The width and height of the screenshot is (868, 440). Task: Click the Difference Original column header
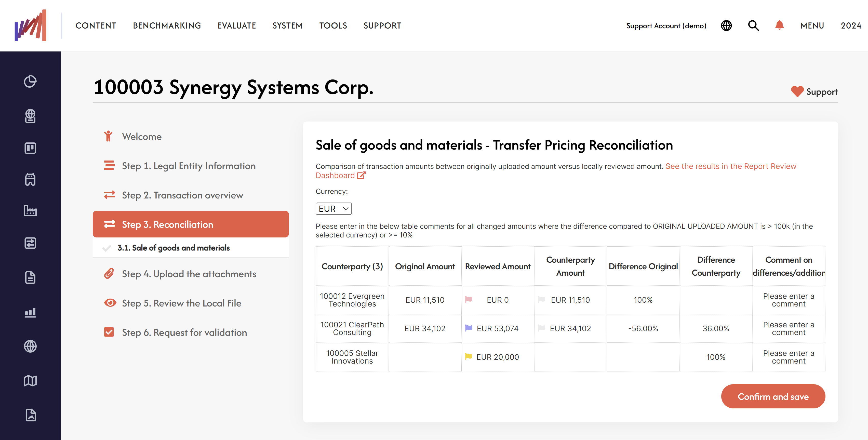643,266
